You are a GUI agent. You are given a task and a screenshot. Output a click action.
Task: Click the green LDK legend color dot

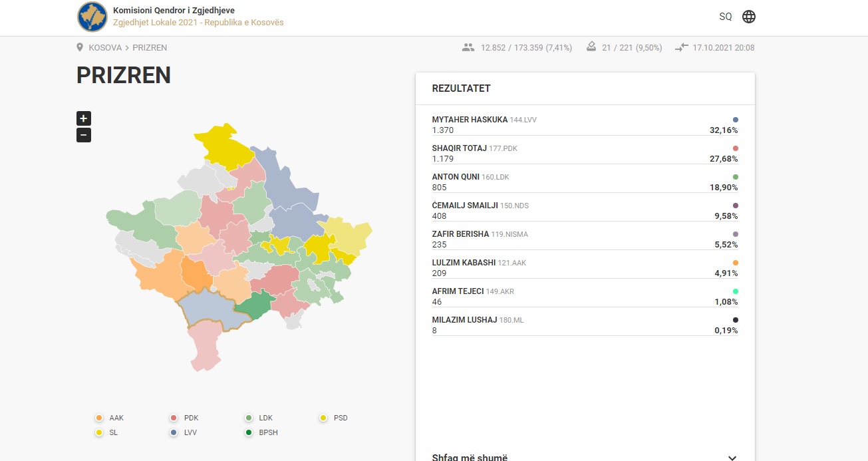click(x=249, y=418)
